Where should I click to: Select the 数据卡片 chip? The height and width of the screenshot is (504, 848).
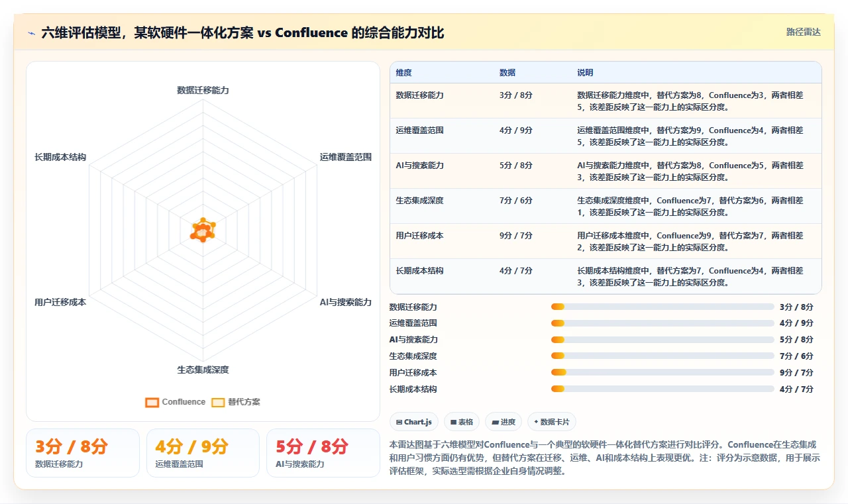pyautogui.click(x=552, y=422)
